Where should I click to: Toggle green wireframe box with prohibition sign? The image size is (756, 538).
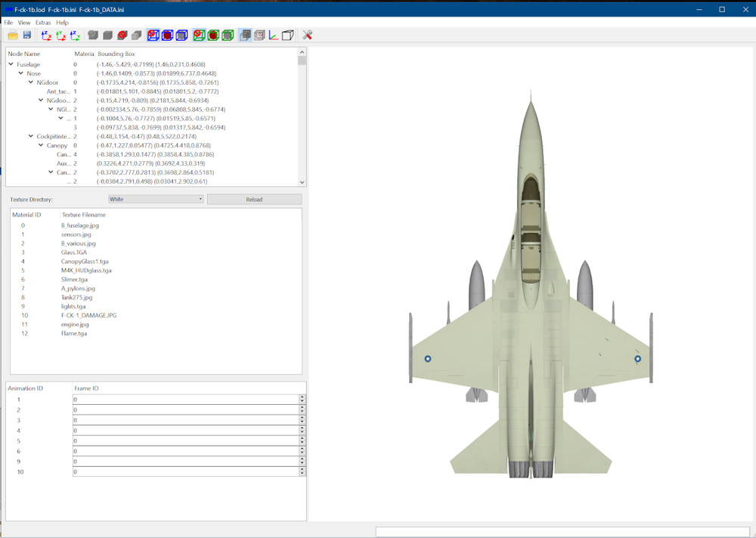199,36
